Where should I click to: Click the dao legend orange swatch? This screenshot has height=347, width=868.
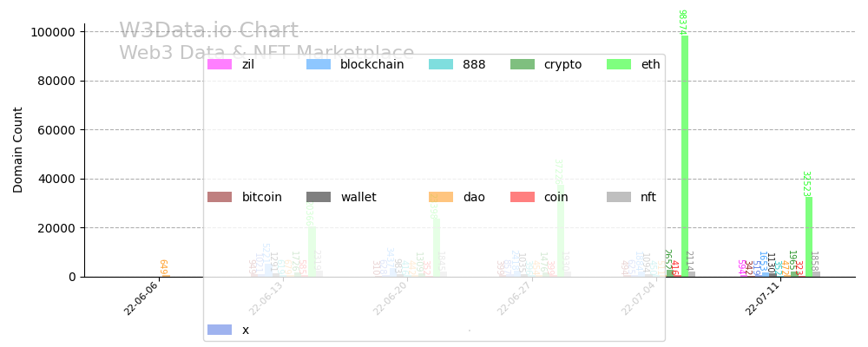[x=441, y=197]
